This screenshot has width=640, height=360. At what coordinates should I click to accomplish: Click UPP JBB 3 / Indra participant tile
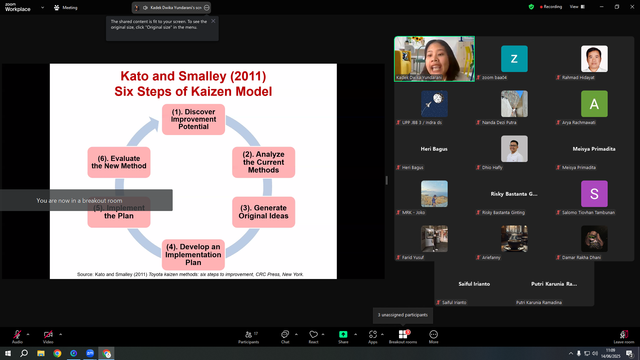coord(434,104)
